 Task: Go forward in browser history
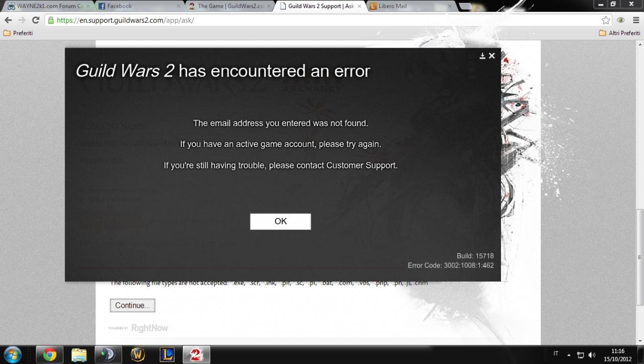(22, 20)
